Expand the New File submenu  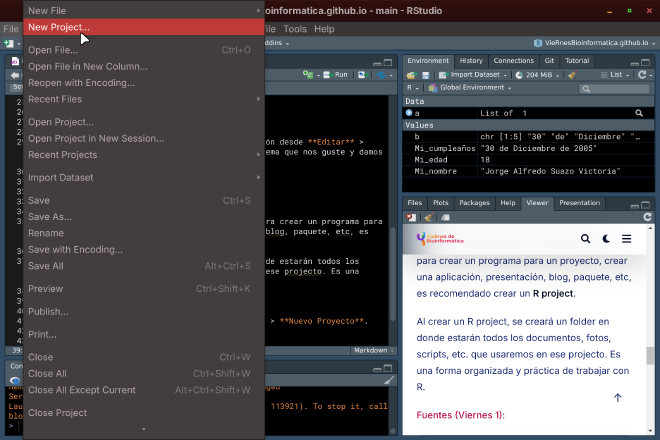(x=144, y=11)
